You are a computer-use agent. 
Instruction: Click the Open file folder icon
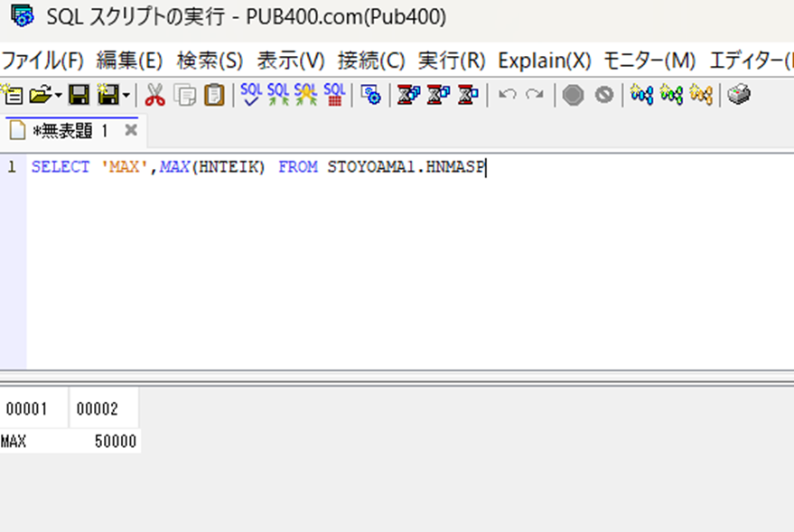(40, 95)
